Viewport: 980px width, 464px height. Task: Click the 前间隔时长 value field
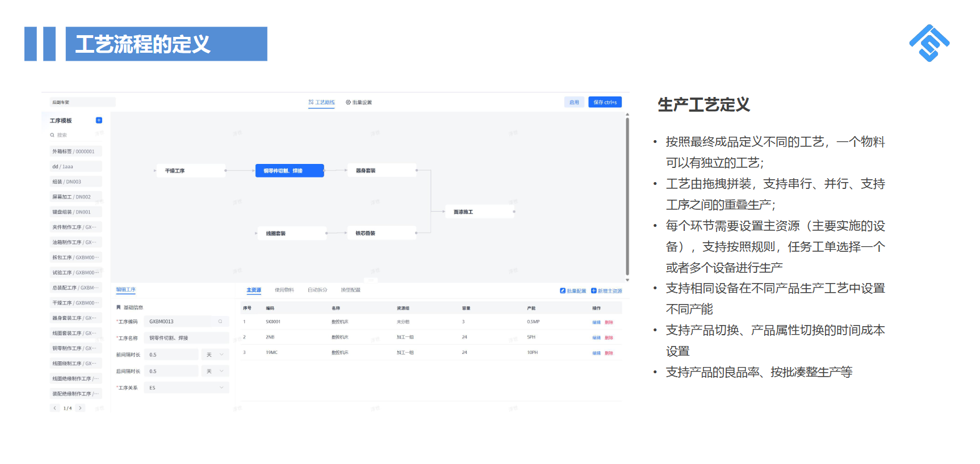tap(171, 355)
